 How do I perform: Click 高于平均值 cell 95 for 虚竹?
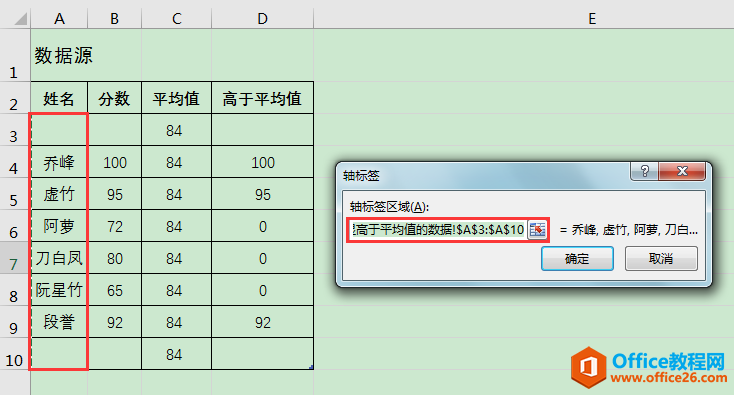click(263, 194)
